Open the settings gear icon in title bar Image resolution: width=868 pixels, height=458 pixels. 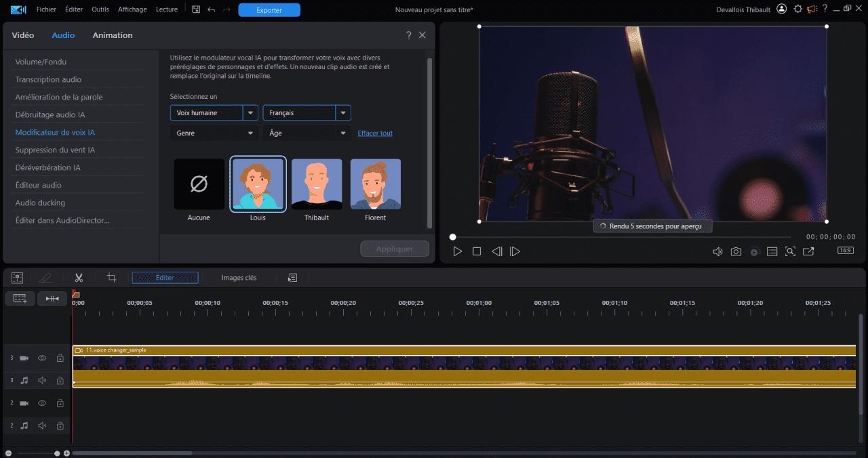tap(797, 9)
